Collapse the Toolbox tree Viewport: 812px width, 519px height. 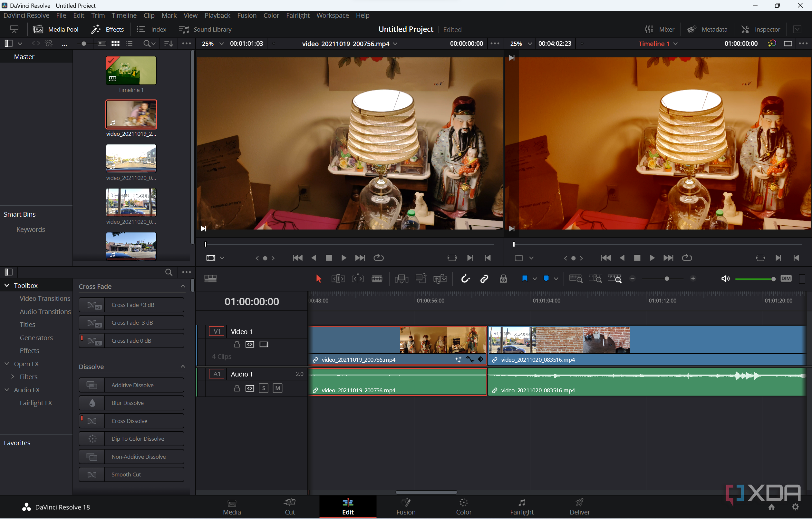(7, 286)
